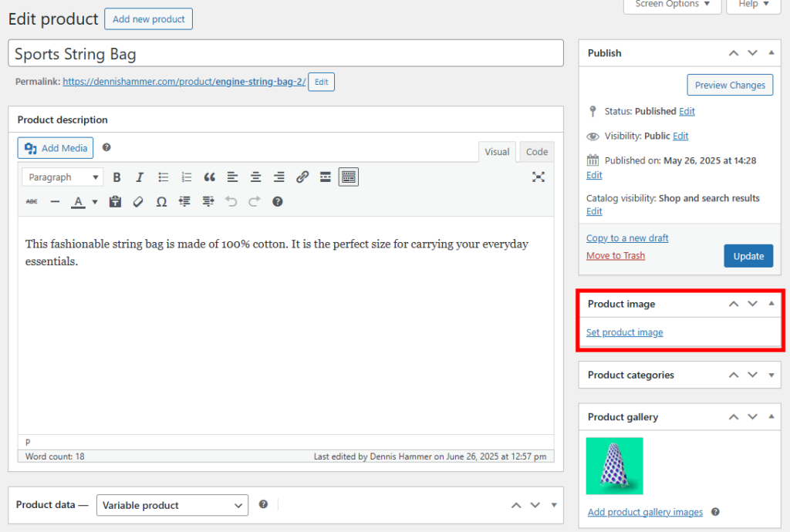
Task: Switch to the Code editor tab
Action: click(x=536, y=151)
